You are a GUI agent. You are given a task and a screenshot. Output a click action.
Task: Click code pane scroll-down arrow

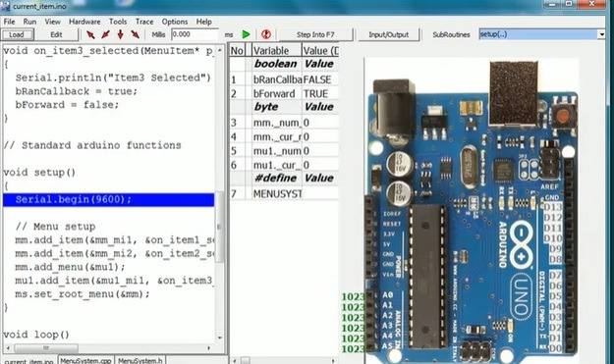219,338
